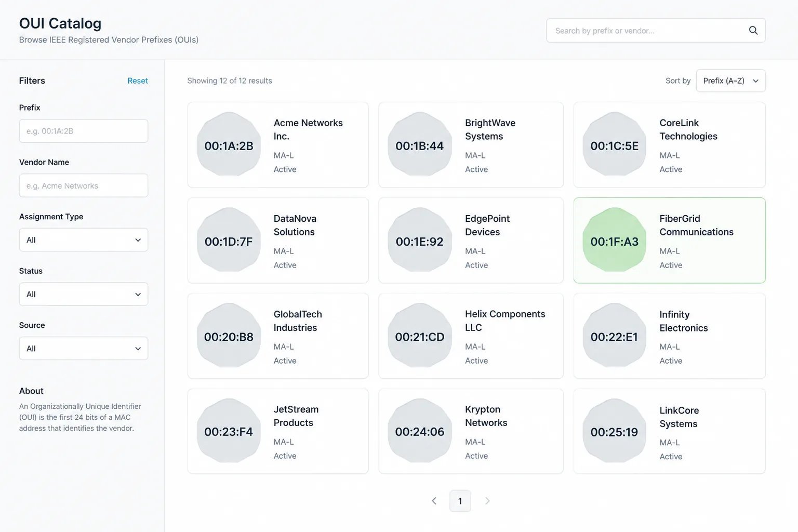Open the Helix Components LLC vendor name

505,321
